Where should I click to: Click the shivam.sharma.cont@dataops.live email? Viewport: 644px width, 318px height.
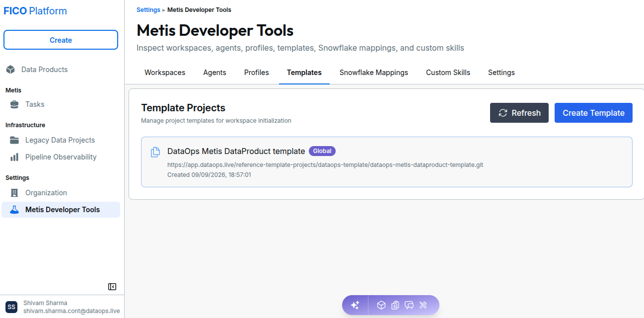tap(72, 311)
